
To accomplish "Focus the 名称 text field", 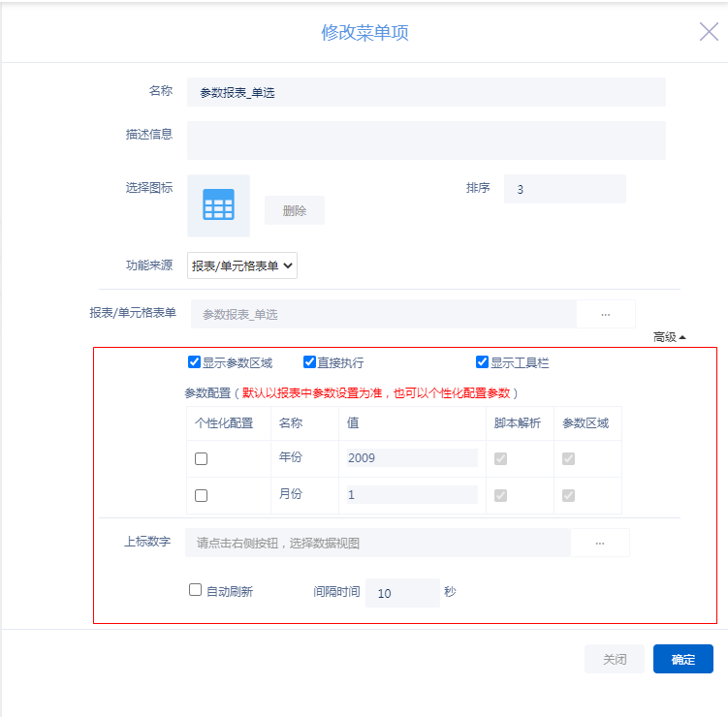I will pos(426,92).
